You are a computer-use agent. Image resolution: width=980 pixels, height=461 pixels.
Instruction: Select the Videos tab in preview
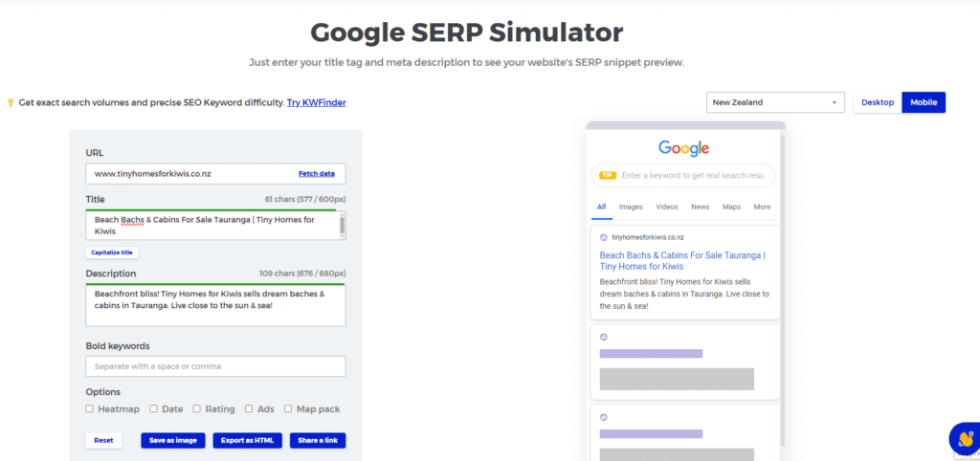click(x=667, y=207)
